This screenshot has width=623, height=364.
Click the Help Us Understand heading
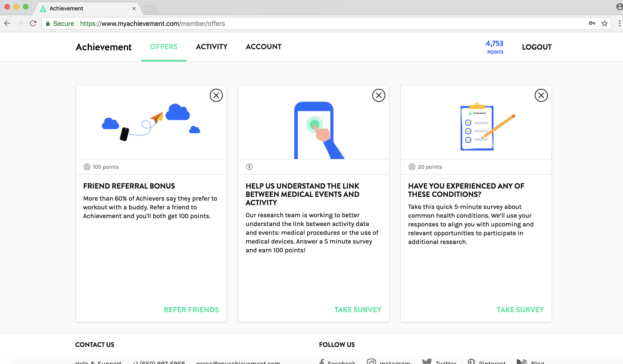[303, 194]
